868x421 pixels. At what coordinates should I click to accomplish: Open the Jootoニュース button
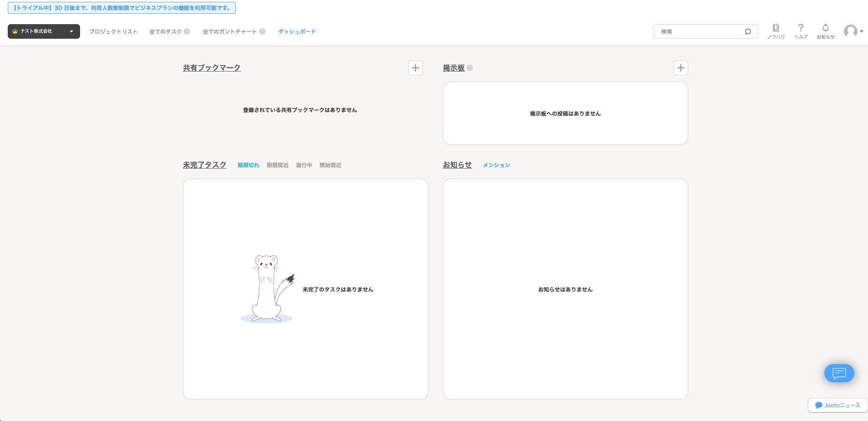tap(838, 405)
